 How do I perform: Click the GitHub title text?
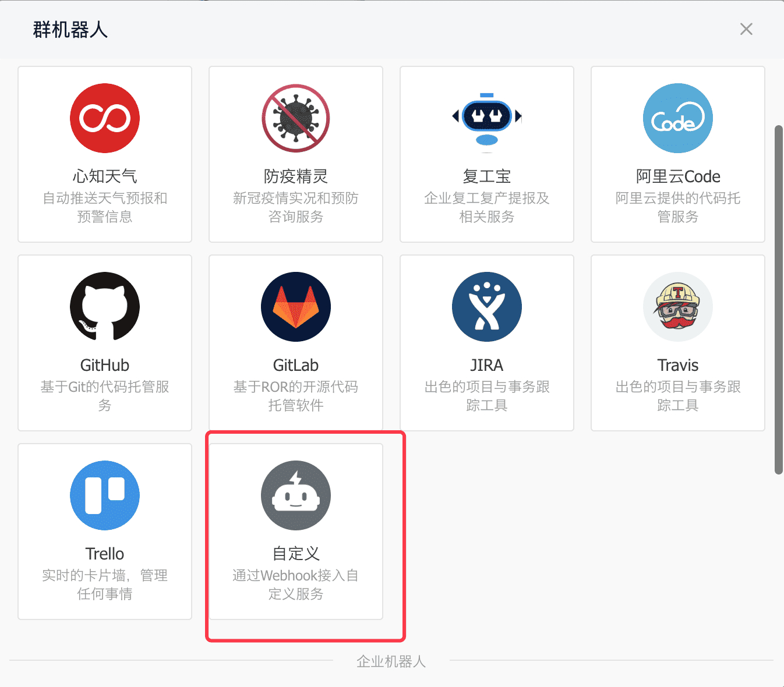point(105,365)
